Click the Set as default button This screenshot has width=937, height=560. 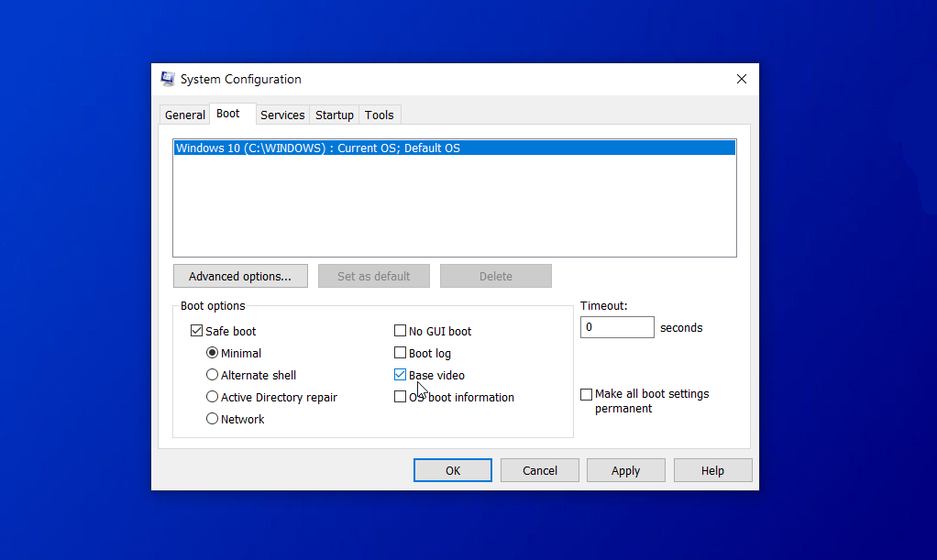click(373, 276)
